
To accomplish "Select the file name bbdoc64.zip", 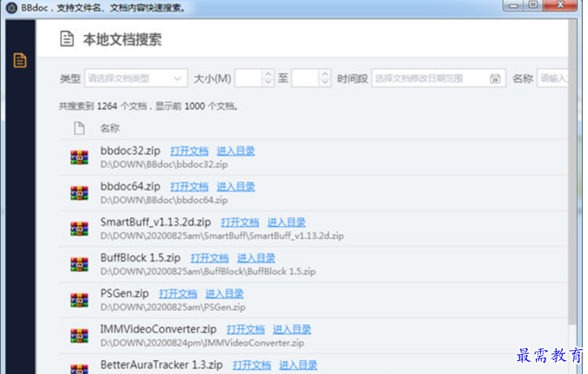I will pyautogui.click(x=130, y=187).
